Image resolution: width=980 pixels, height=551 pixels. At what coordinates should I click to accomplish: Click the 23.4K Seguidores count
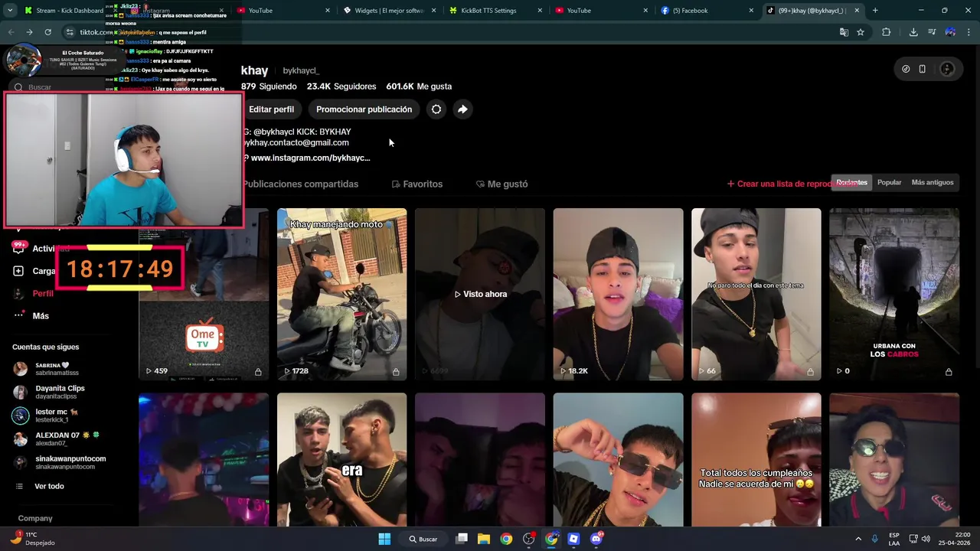341,86
